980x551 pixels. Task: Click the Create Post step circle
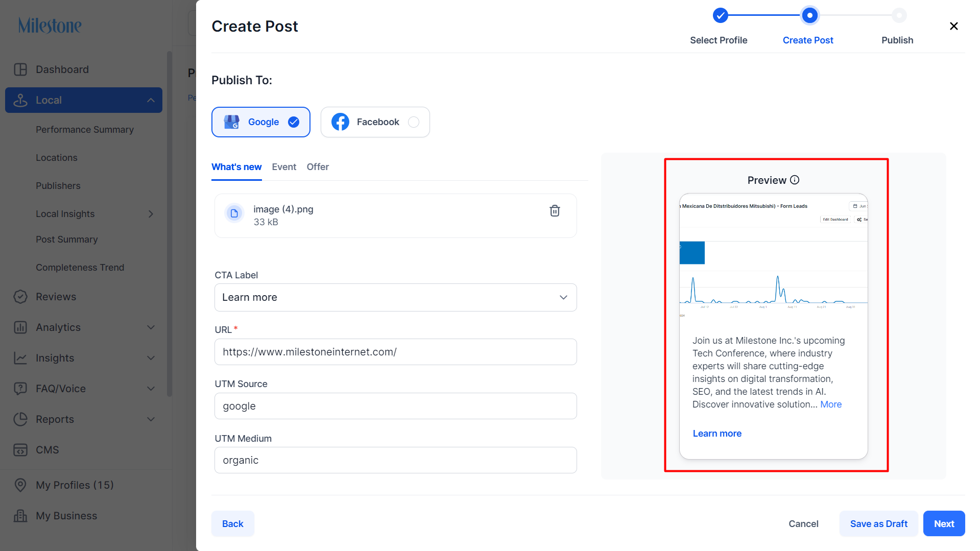(809, 15)
